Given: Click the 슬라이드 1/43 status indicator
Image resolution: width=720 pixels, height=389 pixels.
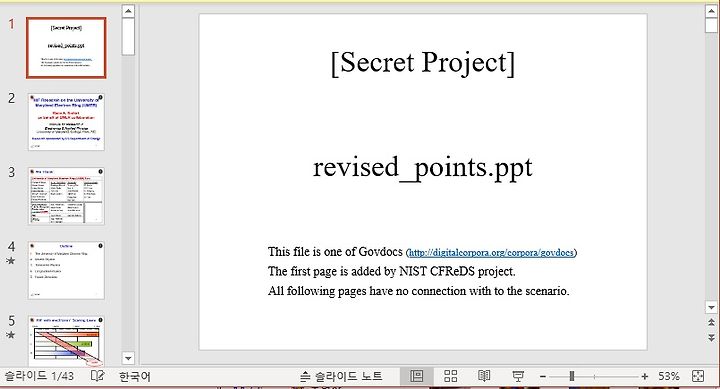Looking at the screenshot, I should click(x=39, y=376).
